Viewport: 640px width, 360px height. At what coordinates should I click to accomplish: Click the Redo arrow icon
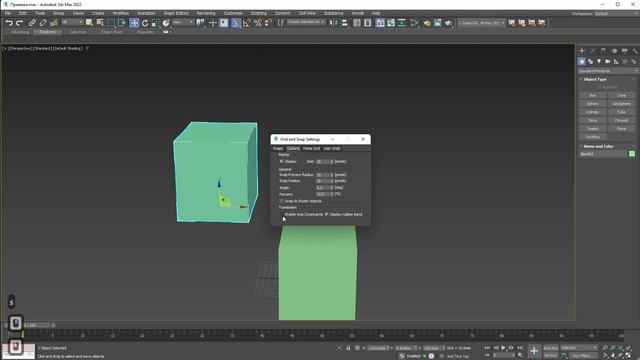[19, 23]
